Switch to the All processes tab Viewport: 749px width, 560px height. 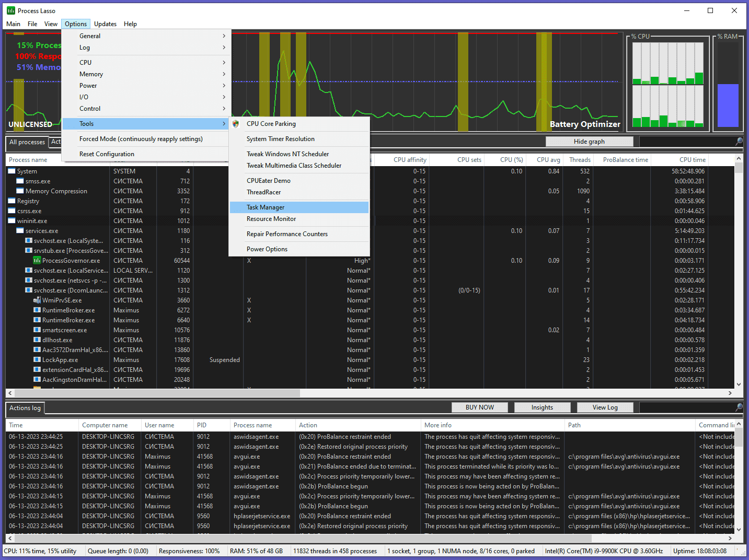click(x=27, y=142)
